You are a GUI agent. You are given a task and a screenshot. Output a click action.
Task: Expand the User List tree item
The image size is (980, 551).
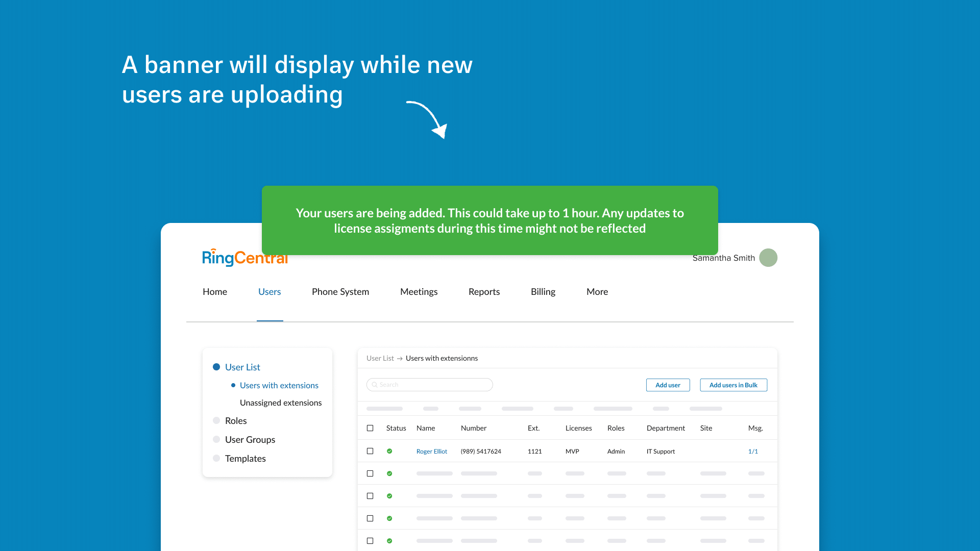click(x=242, y=367)
